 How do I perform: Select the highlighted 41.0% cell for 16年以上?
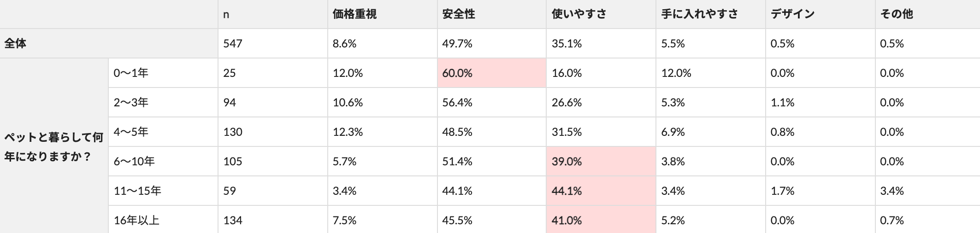601,221
